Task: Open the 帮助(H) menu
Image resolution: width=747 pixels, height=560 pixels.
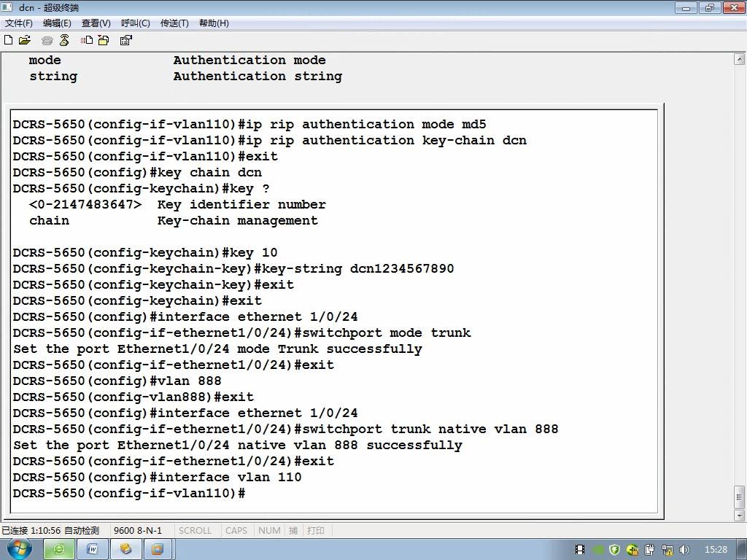Action: tap(214, 23)
